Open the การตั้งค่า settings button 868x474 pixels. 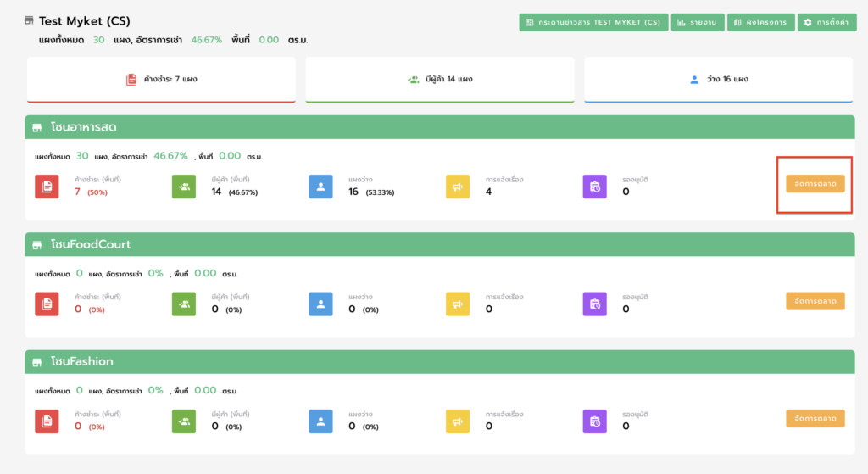pyautogui.click(x=826, y=23)
